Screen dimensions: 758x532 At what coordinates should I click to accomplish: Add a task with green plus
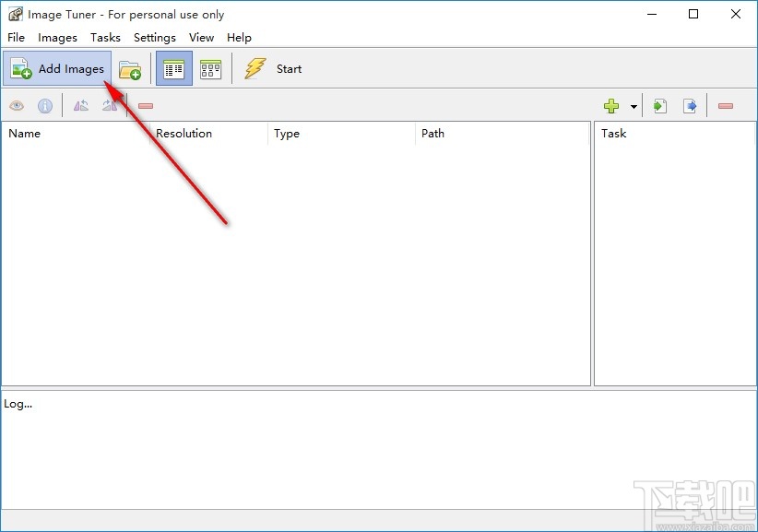click(x=611, y=106)
